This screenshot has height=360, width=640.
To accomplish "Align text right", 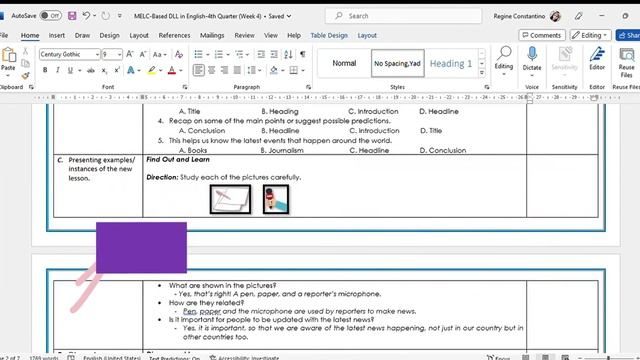I will point(224,70).
